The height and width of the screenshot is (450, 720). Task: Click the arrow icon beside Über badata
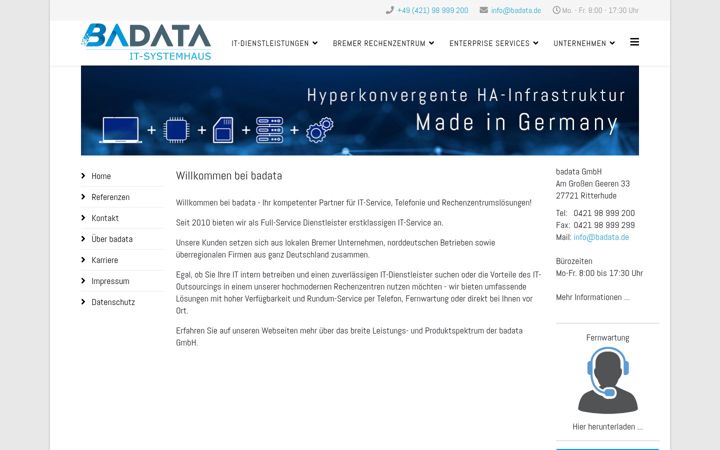coord(83,239)
